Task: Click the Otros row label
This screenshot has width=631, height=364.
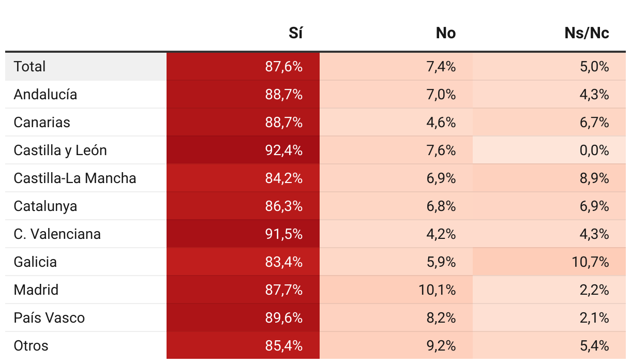Action: (31, 345)
